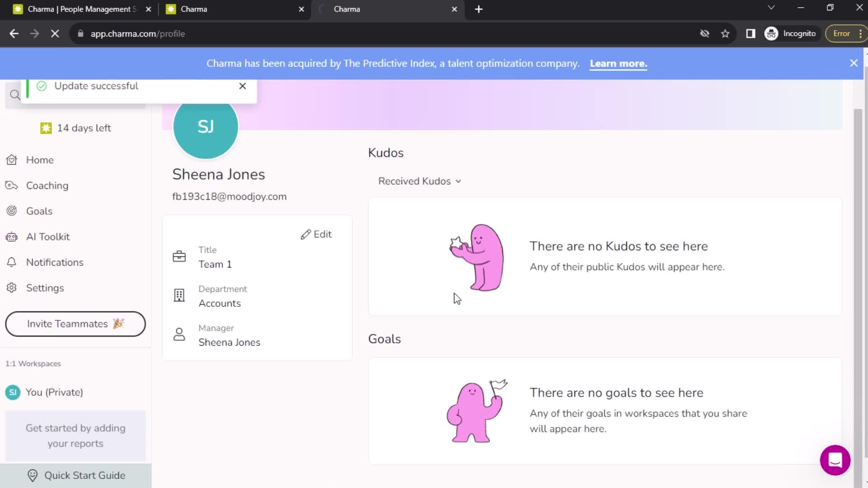This screenshot has height=488, width=868.
Task: Open the Learn more acquisition link
Action: (618, 63)
